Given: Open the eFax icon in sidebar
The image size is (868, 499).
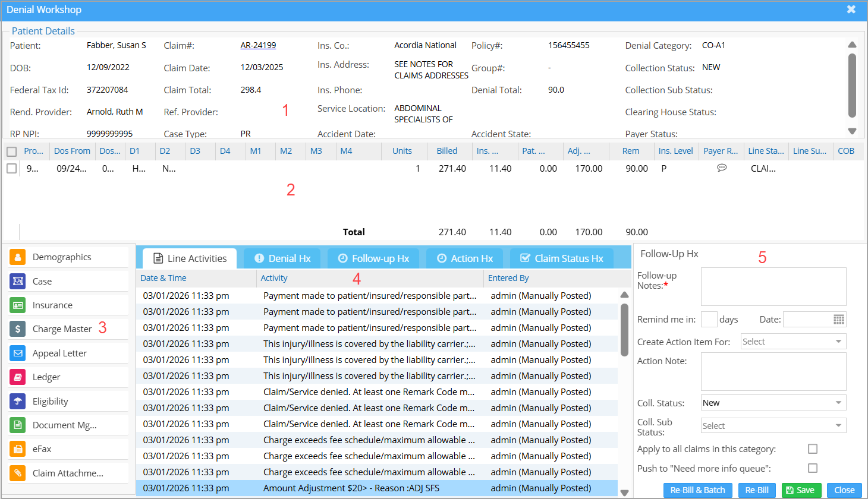Looking at the screenshot, I should click(x=18, y=449).
